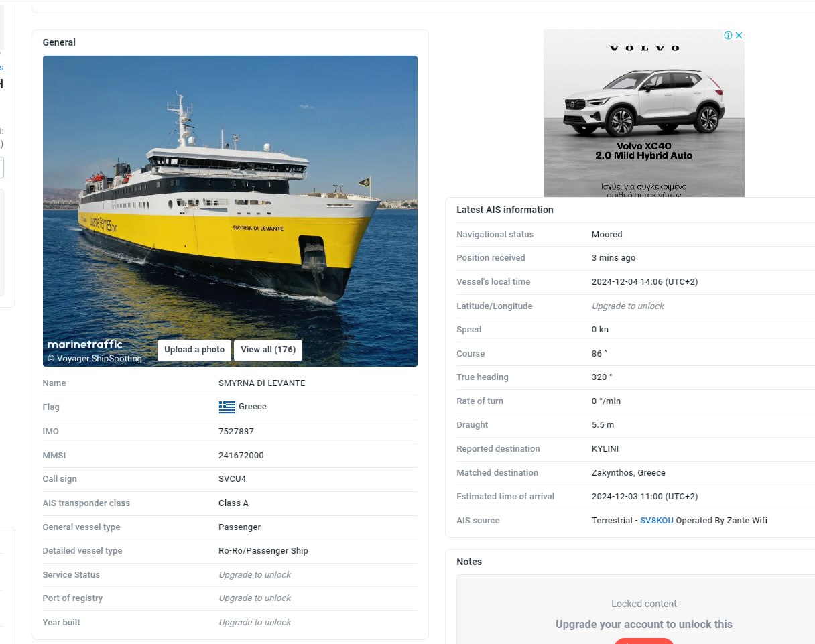Open the SV8KOU AIS source link
This screenshot has width=815, height=644.
tap(657, 521)
